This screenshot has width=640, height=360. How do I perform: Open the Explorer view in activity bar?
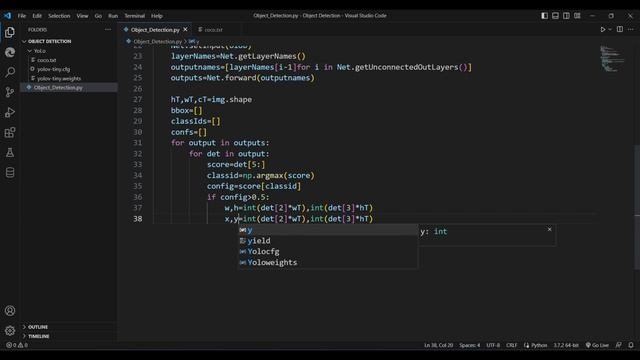[x=10, y=33]
